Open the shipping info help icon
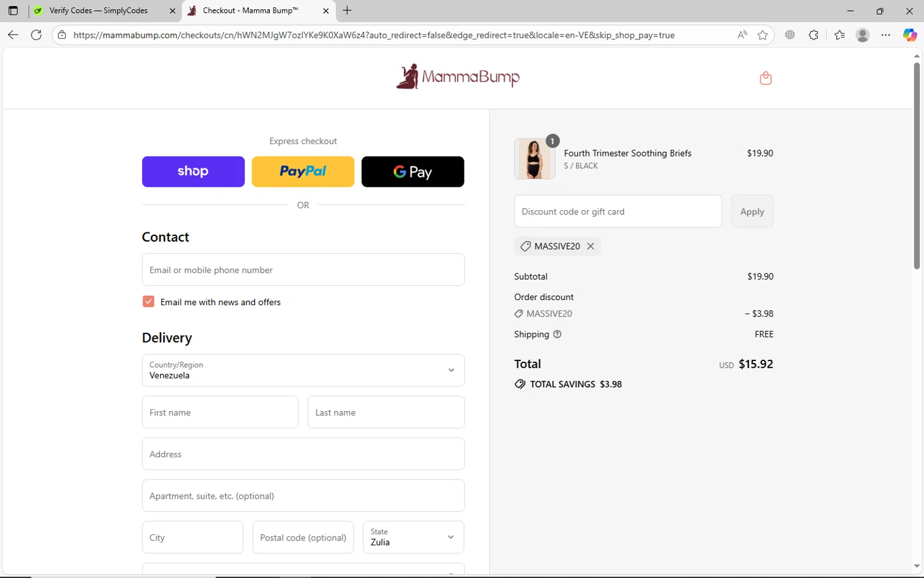 point(557,334)
